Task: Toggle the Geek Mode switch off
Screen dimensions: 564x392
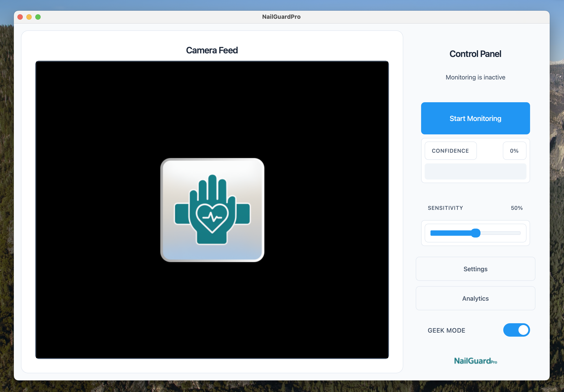Action: [516, 330]
